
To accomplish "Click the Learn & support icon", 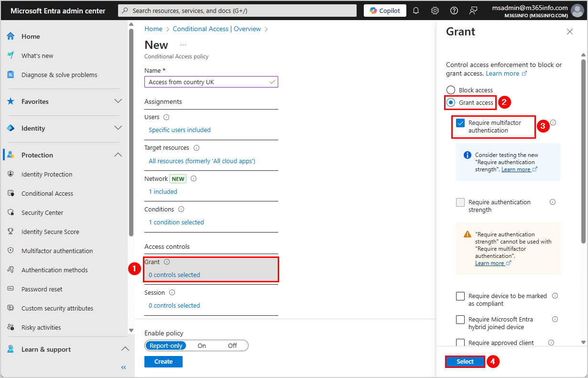I will [11, 349].
